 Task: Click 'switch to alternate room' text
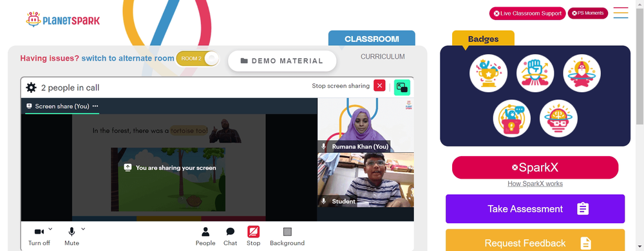tap(128, 59)
